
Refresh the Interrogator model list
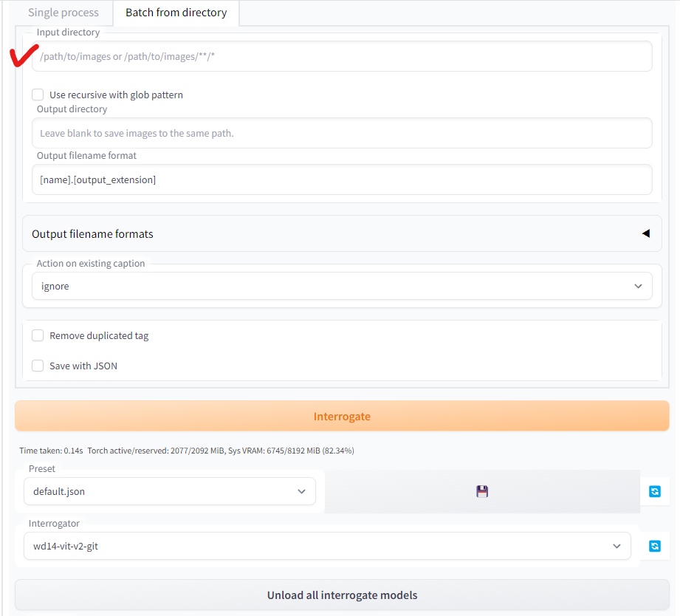point(654,546)
